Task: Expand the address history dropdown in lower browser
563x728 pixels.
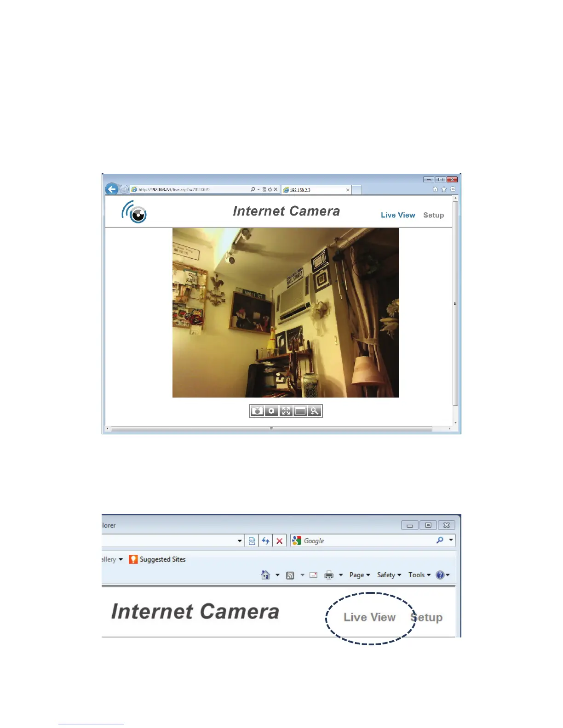Action: pyautogui.click(x=240, y=541)
